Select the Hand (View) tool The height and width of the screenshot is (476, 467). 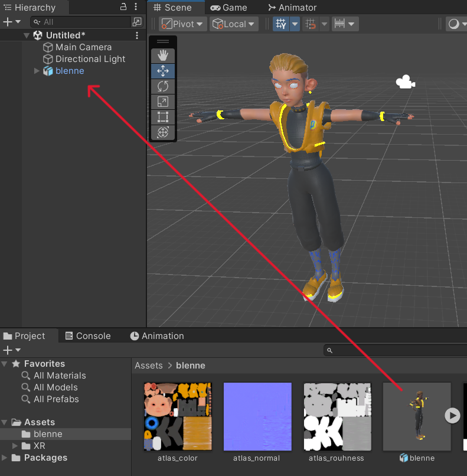(163, 56)
